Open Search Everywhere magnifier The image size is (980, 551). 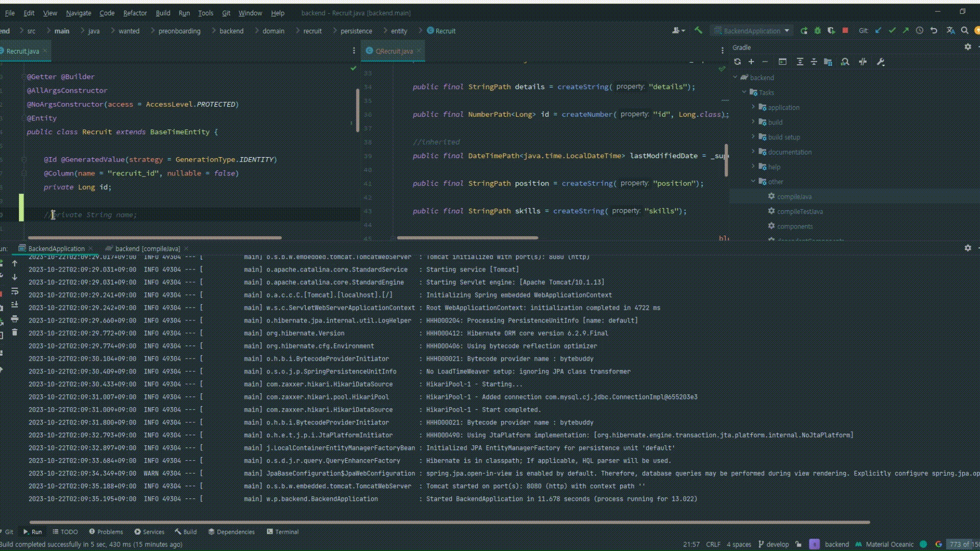click(965, 31)
